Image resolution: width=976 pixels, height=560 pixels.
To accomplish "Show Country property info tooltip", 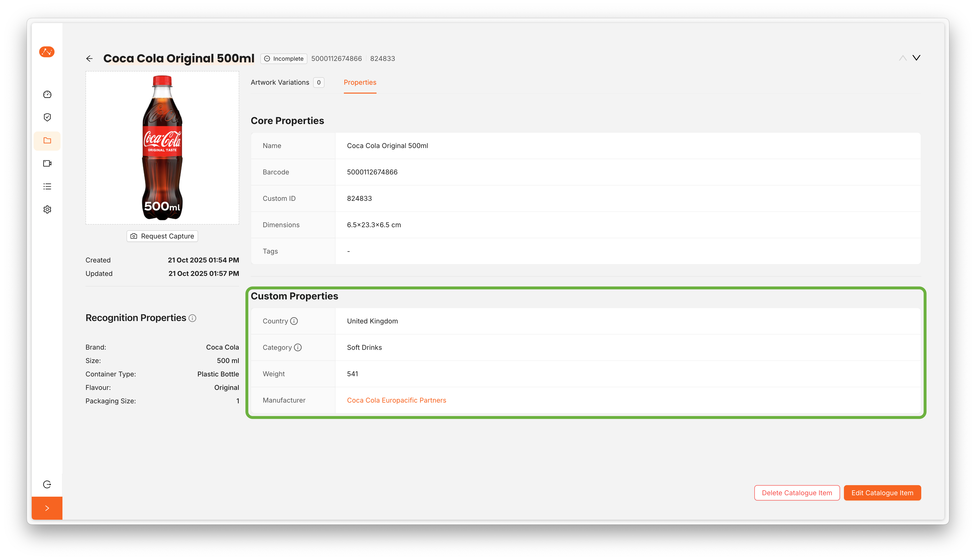I will (x=294, y=321).
